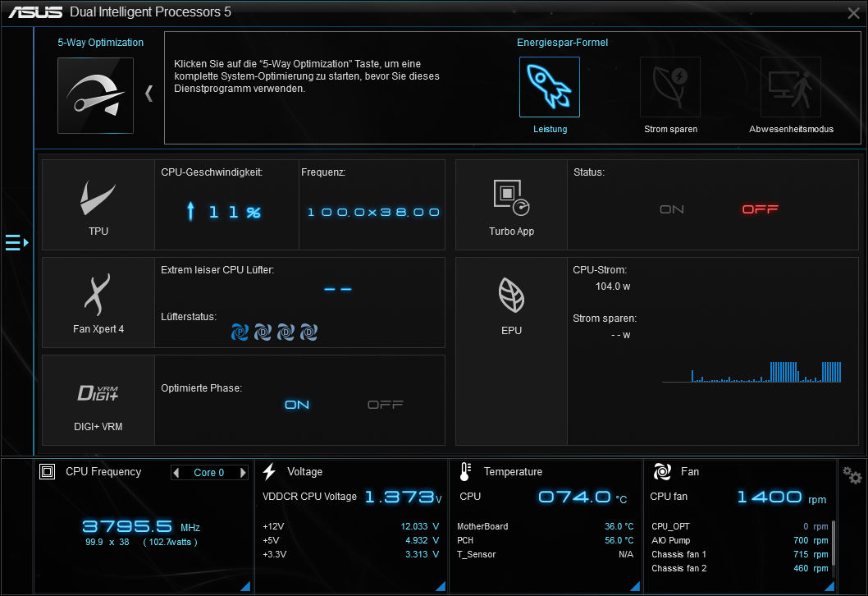
Task: Click the 5-Way Optimization label
Action: pyautogui.click(x=100, y=42)
